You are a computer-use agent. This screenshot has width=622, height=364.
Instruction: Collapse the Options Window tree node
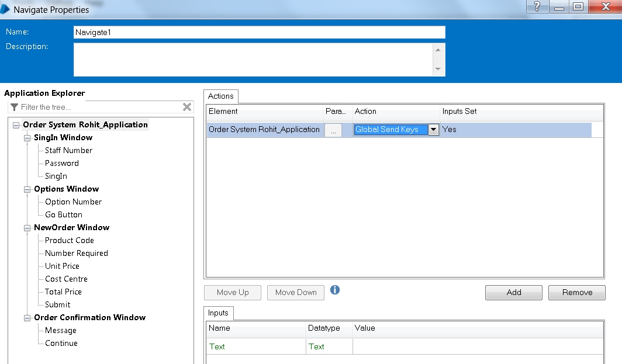tap(27, 189)
